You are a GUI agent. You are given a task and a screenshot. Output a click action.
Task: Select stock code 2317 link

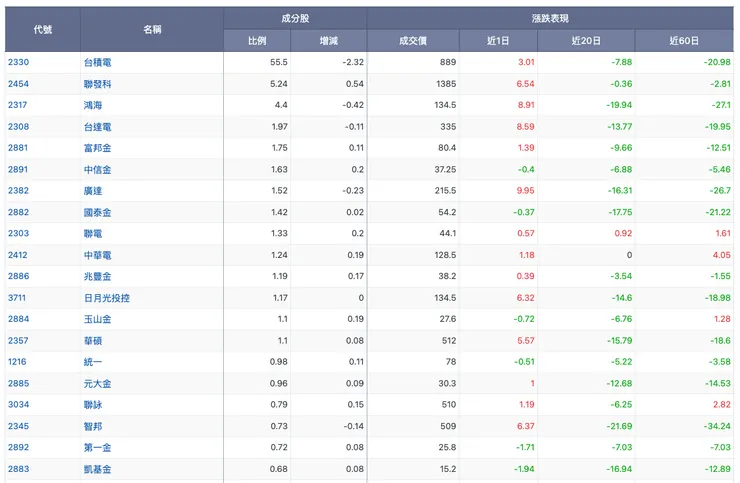(x=18, y=105)
